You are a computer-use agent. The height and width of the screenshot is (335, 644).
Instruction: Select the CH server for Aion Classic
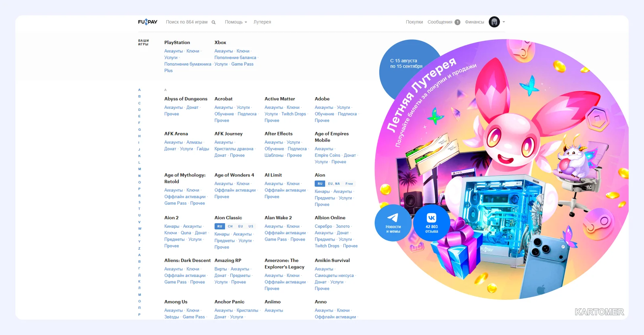point(230,227)
